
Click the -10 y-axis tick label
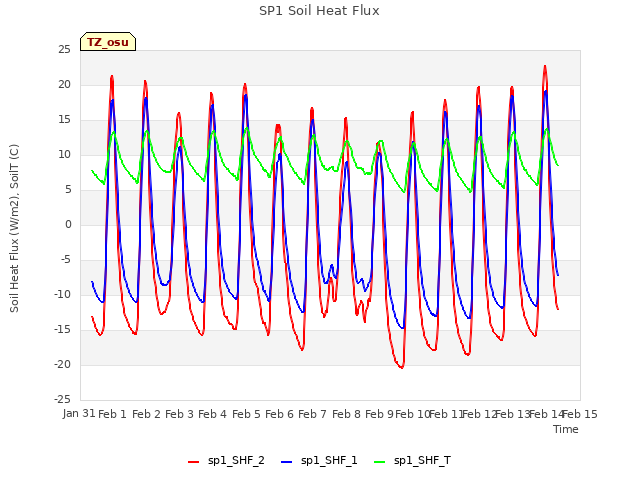pyautogui.click(x=62, y=294)
